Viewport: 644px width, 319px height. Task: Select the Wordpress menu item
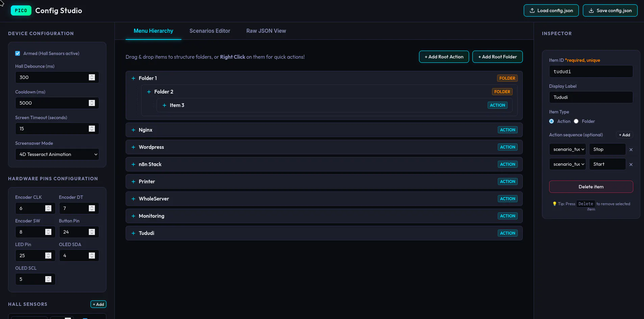click(324, 147)
